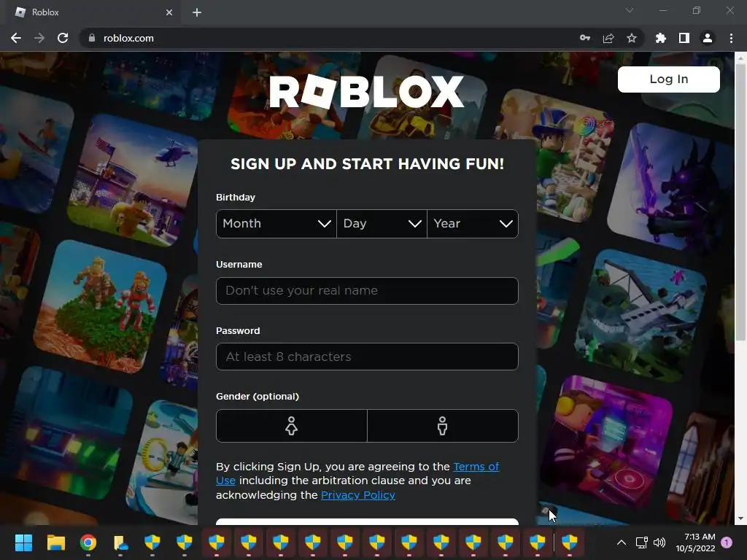Image resolution: width=747 pixels, height=560 pixels.
Task: Open the Year birthday dropdown
Action: tap(473, 224)
